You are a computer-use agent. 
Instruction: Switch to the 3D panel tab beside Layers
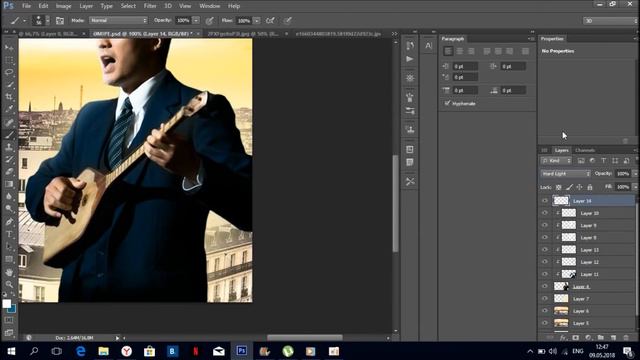coord(544,150)
